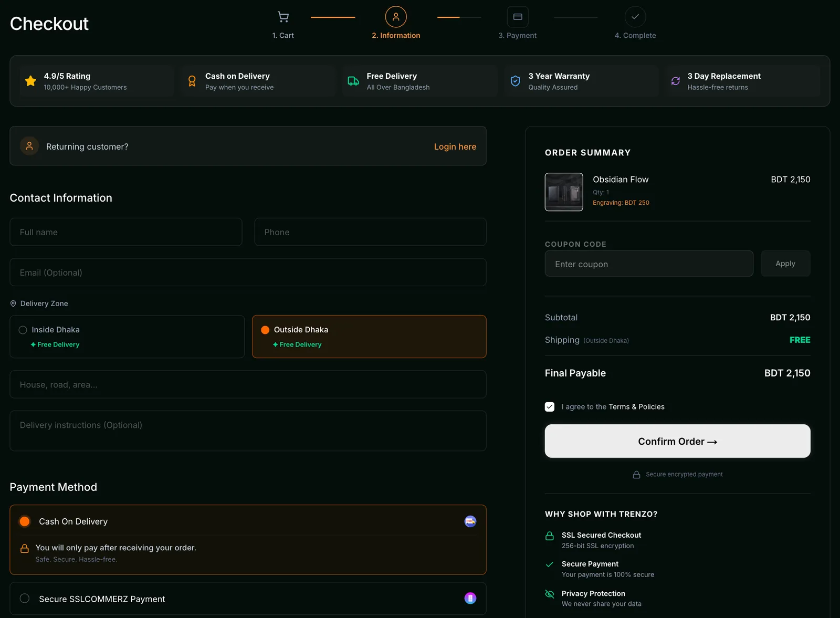The image size is (840, 618).
Task: Toggle the agree to Terms checkbox
Action: coord(550,407)
